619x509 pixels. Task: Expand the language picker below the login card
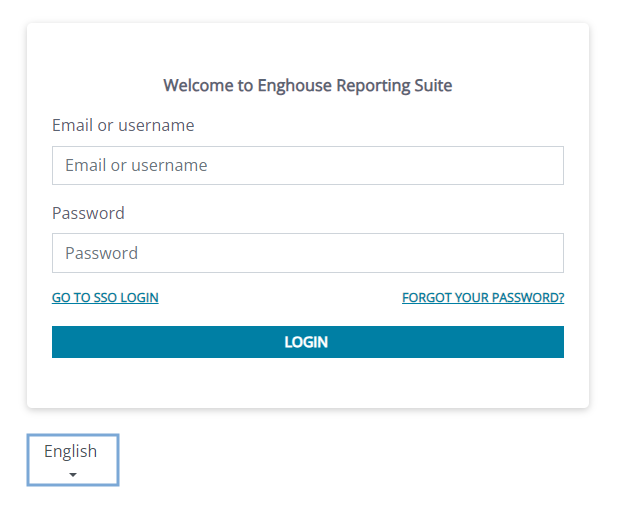coord(72,461)
